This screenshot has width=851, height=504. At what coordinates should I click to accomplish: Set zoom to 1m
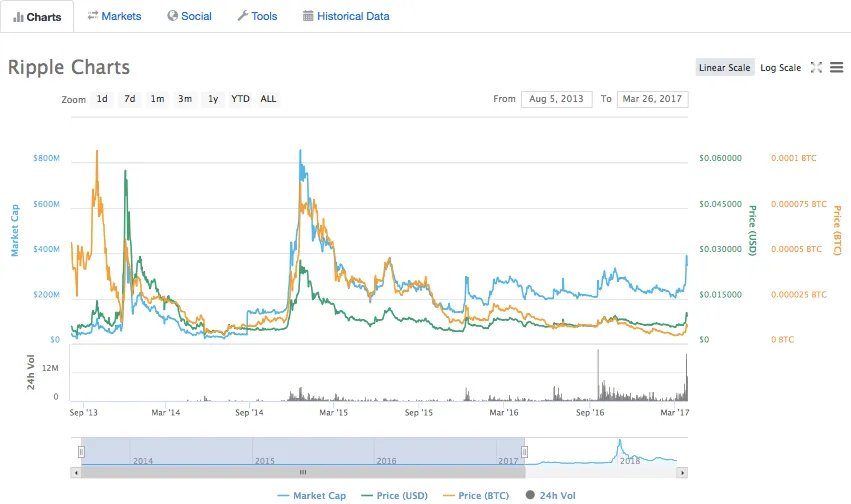(x=157, y=99)
